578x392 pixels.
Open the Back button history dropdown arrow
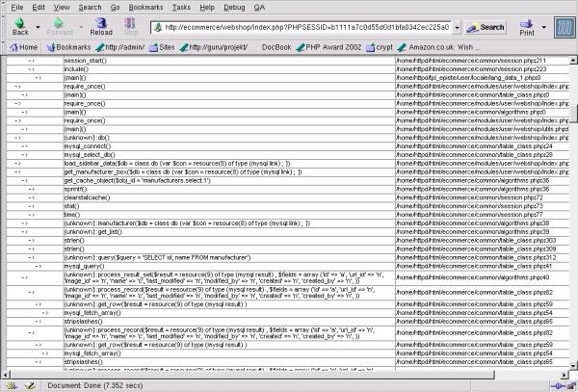tap(38, 27)
